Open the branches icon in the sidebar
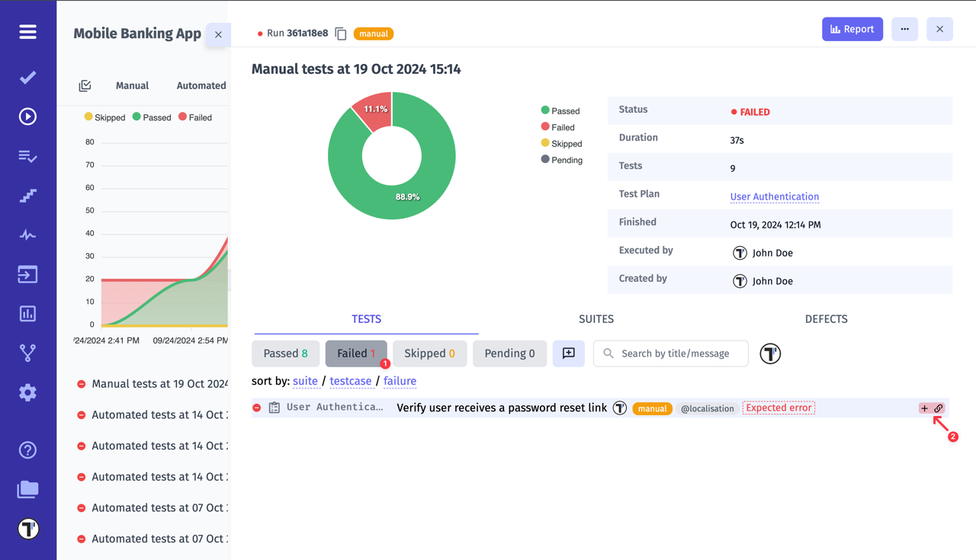 (x=27, y=352)
